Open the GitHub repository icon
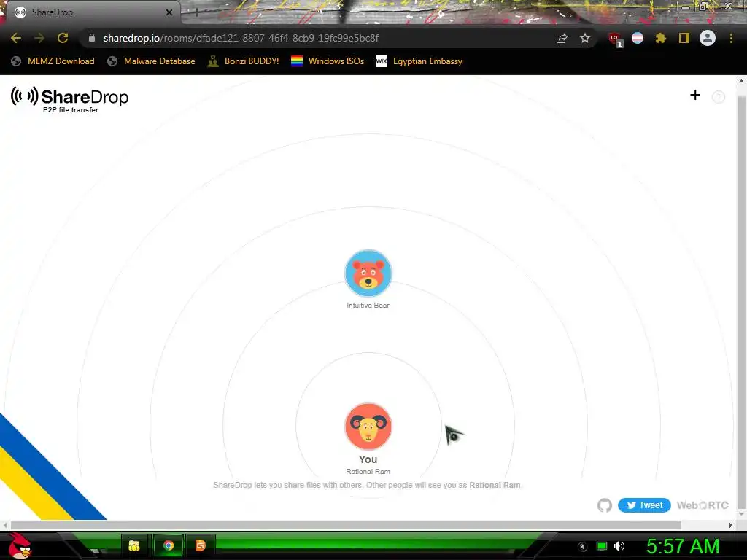Viewport: 747px width, 560px height. [605, 505]
